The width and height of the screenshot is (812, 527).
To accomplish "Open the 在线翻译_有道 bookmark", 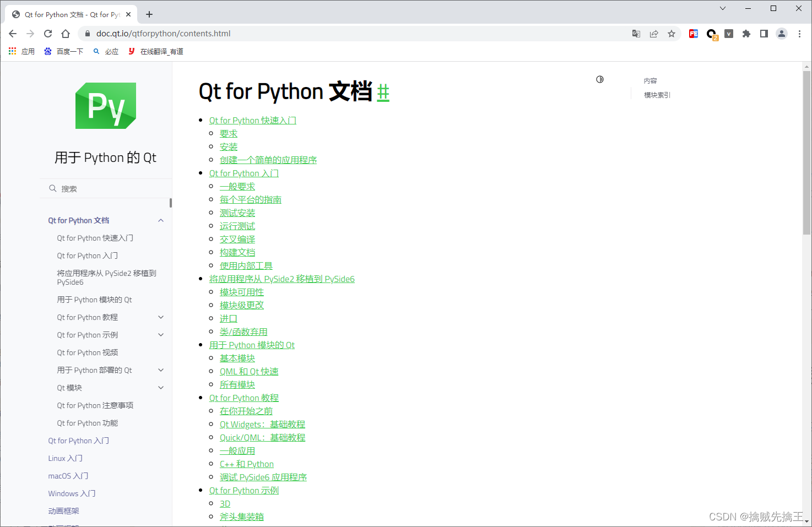I will point(156,51).
